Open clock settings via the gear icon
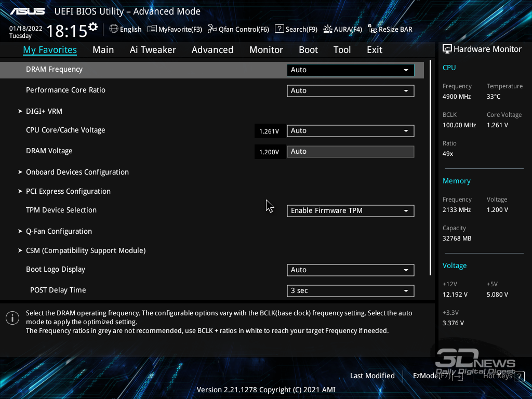Viewport: 532px width, 399px height. click(93, 27)
